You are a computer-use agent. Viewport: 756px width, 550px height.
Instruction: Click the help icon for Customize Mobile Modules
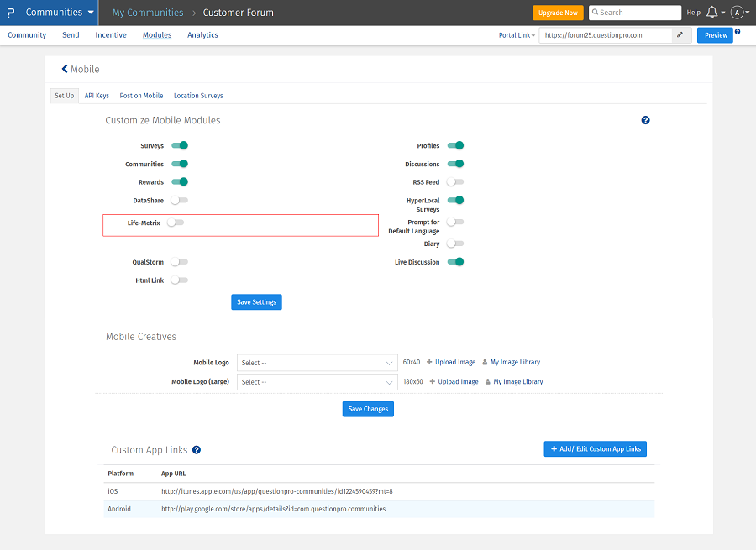point(646,120)
